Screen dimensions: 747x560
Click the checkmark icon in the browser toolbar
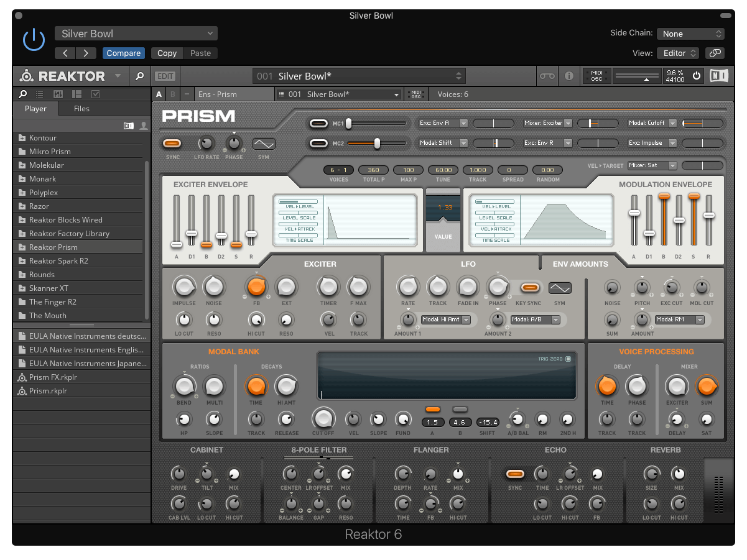(x=95, y=94)
